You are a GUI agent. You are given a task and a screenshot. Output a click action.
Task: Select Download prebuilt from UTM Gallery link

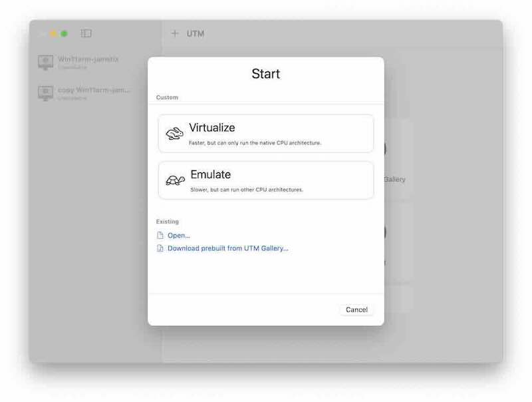[x=227, y=248]
